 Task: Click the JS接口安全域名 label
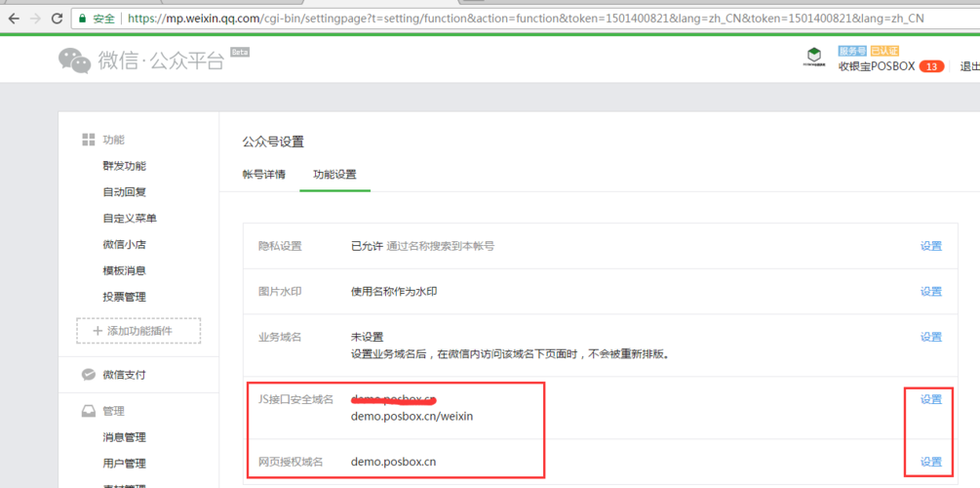(295, 399)
